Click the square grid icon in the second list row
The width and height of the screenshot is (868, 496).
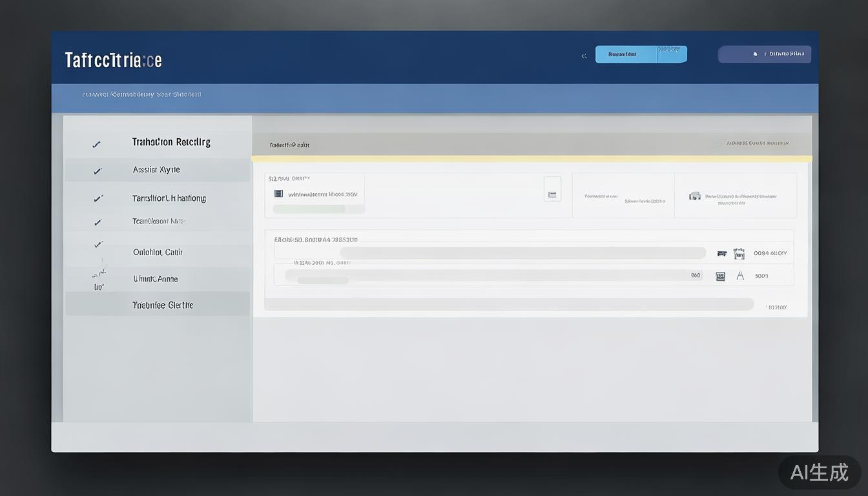[x=721, y=276]
